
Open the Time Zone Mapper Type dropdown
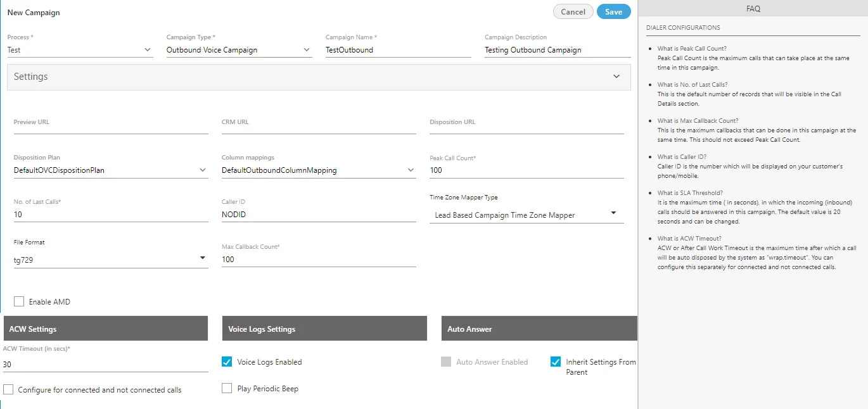click(527, 215)
